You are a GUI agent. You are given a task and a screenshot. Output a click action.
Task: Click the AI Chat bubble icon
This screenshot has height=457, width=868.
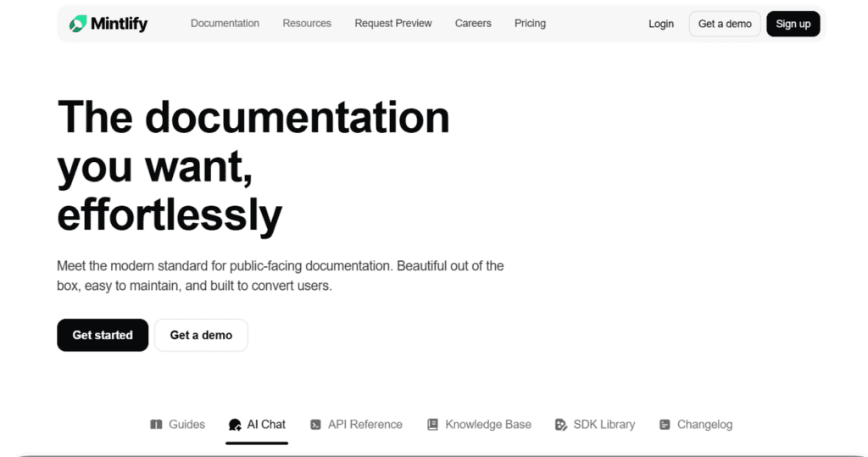tap(235, 425)
